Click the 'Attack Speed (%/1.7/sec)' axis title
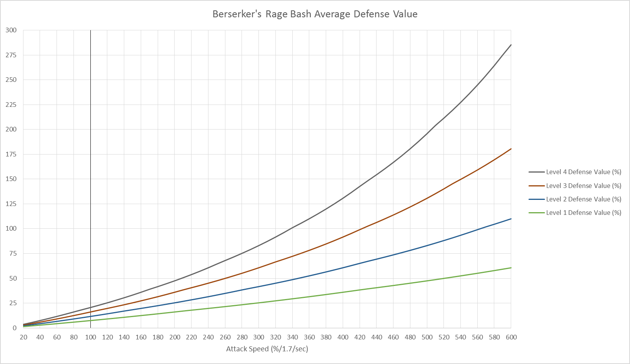630x364 pixels. (267, 349)
